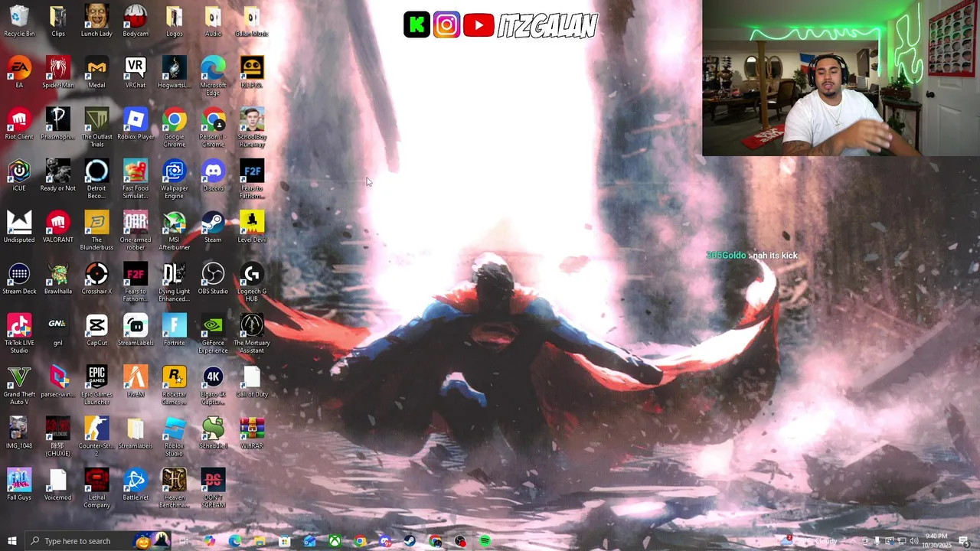Open the Google Chrome desktop shortcut

(175, 127)
